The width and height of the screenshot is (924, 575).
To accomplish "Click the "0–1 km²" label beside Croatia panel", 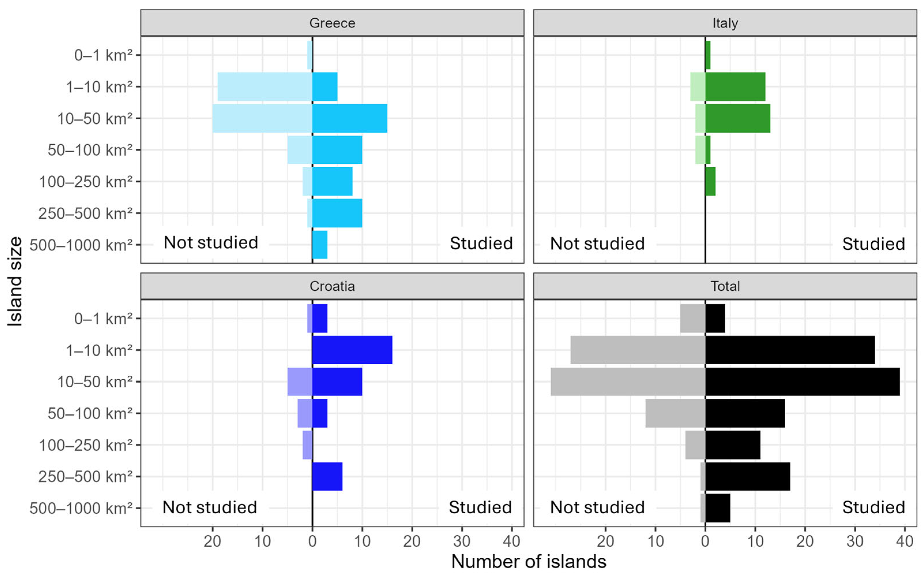I will pyautogui.click(x=103, y=319).
